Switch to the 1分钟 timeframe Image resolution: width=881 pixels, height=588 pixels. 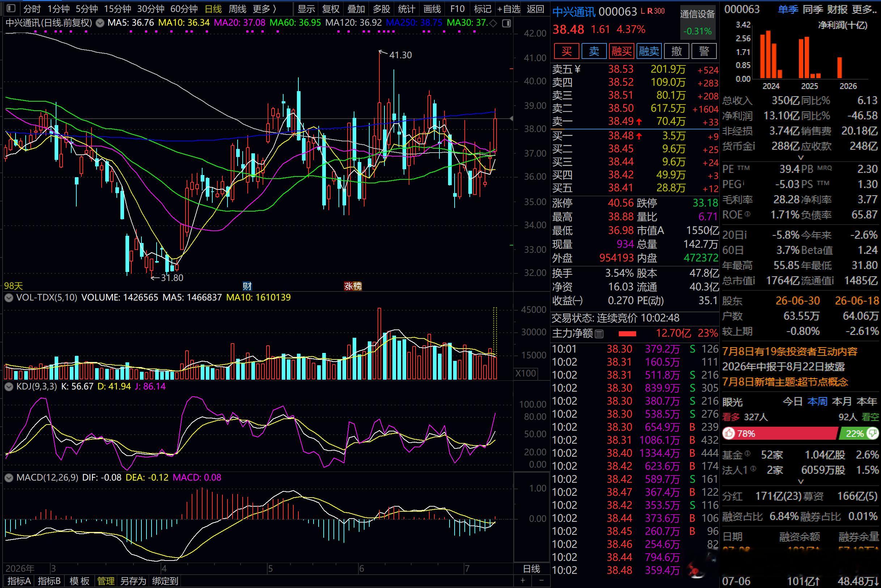click(x=59, y=9)
